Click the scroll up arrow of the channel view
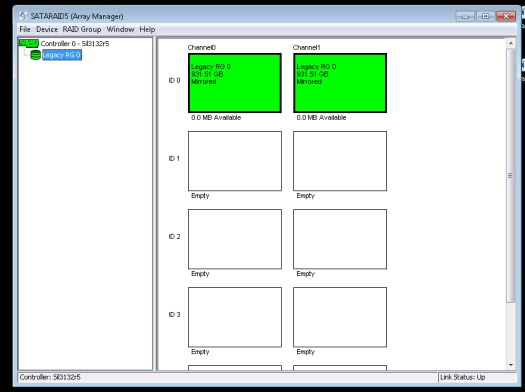The width and height of the screenshot is (525, 392). (x=511, y=43)
